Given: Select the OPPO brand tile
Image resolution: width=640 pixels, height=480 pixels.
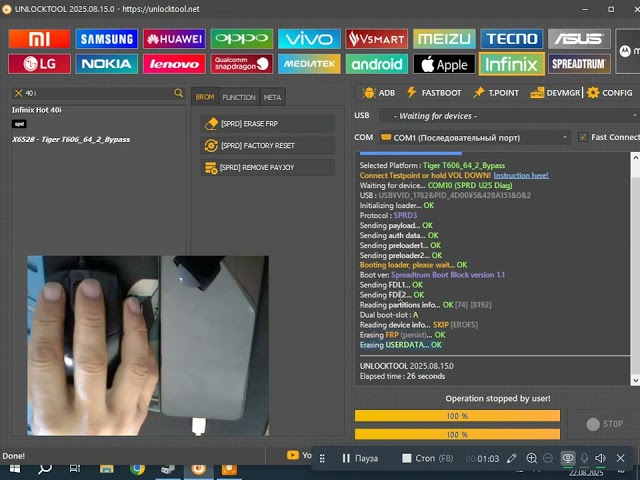Looking at the screenshot, I should [x=242, y=39].
